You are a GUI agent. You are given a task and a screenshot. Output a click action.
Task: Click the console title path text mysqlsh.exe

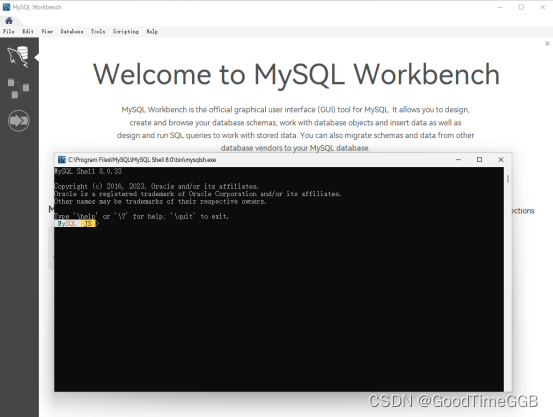pos(142,160)
